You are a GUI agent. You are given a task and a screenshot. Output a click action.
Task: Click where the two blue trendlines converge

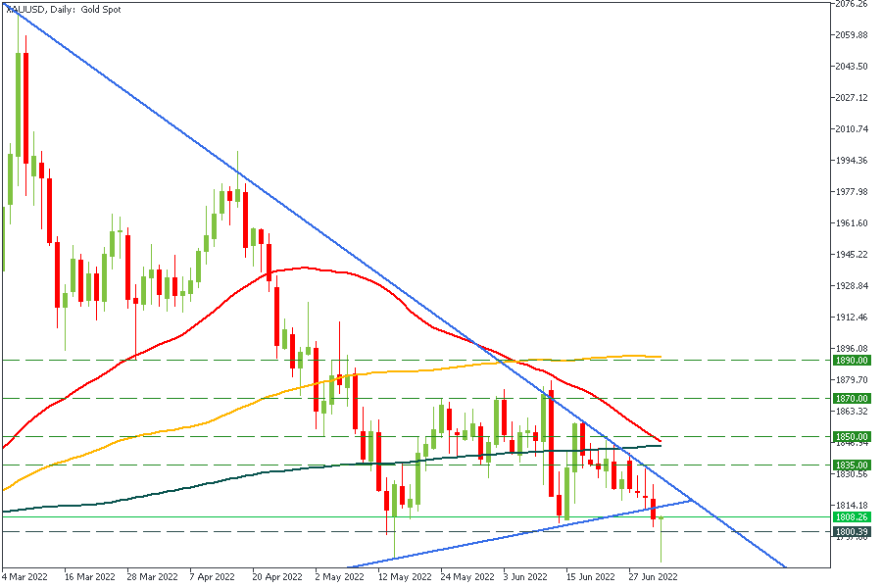pyautogui.click(x=693, y=500)
